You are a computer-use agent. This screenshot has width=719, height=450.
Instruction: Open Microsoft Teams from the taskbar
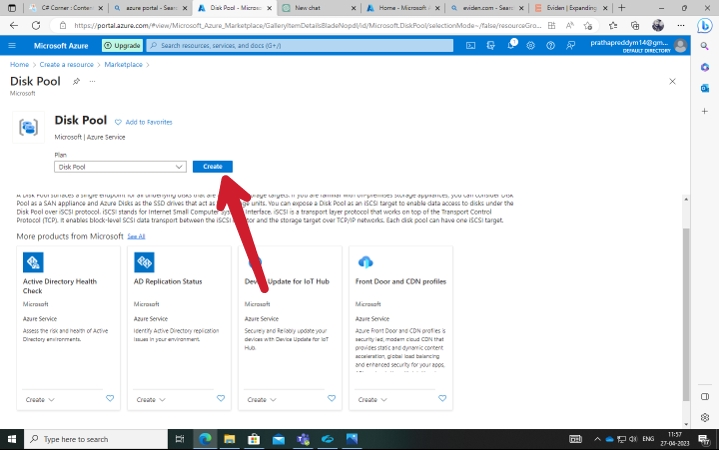pyautogui.click(x=303, y=439)
